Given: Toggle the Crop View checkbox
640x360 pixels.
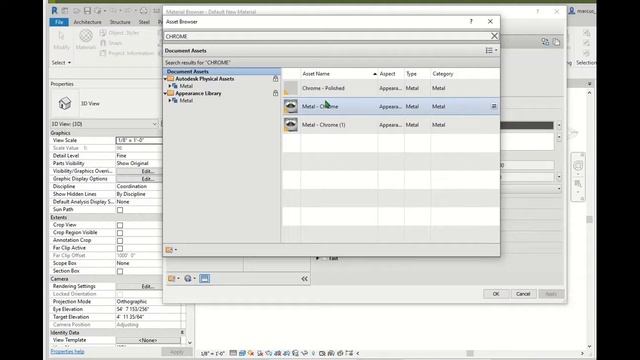Looking at the screenshot, I should point(120,225).
